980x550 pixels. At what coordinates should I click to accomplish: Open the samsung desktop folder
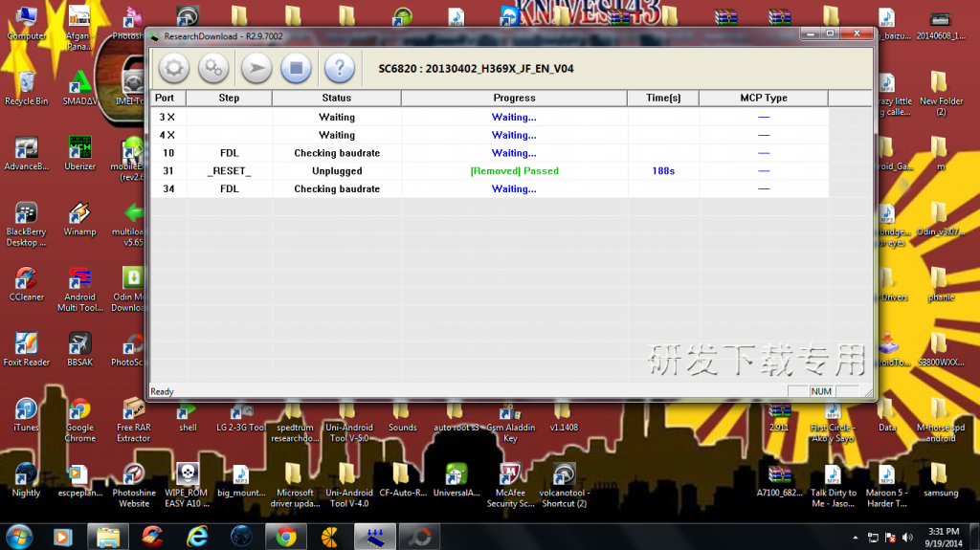point(941,480)
